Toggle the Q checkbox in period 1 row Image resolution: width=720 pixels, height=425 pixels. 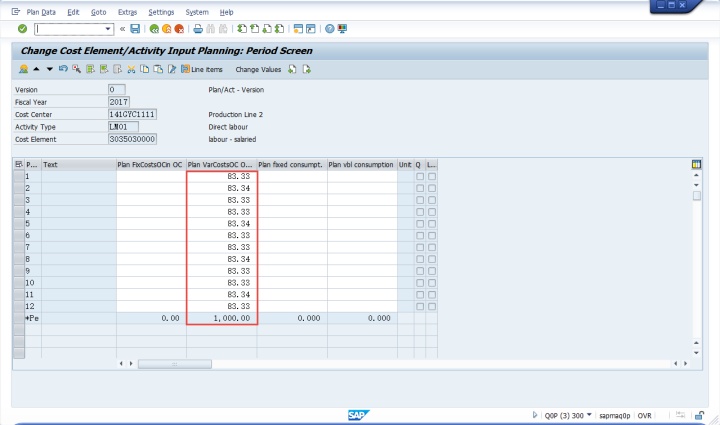coord(420,176)
